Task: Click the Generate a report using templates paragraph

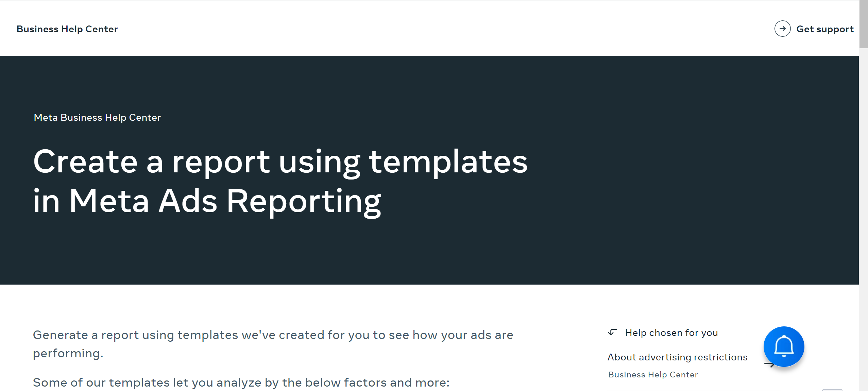Action: [273, 344]
